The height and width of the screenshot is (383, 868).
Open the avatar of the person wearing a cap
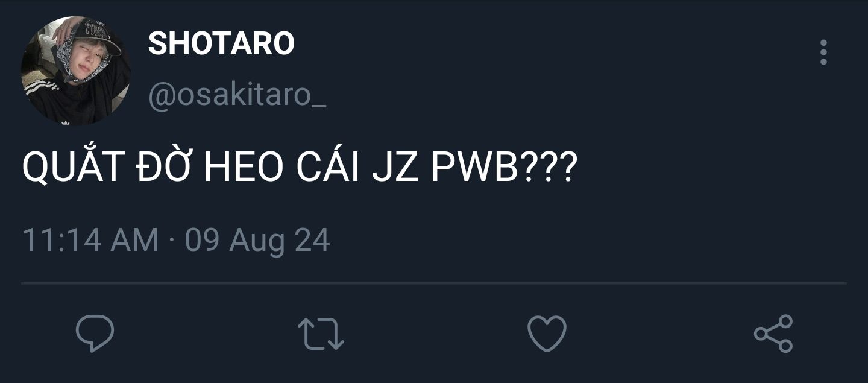click(x=76, y=71)
